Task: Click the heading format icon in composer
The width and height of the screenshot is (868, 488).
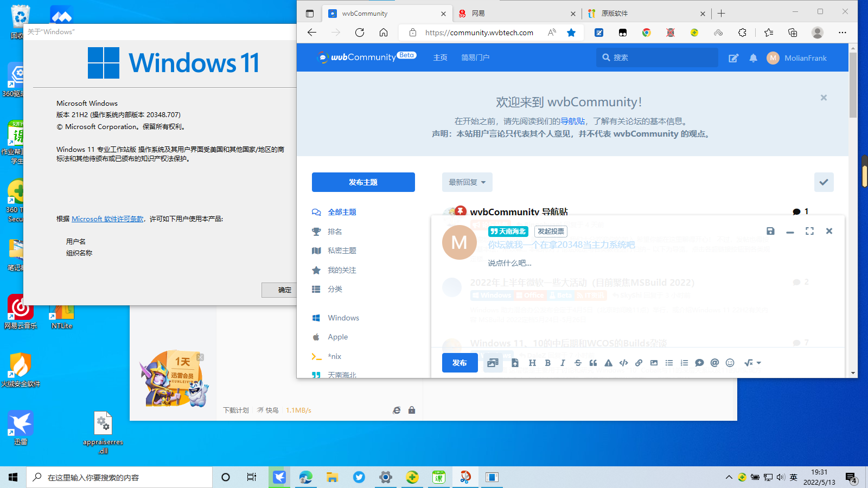Action: [532, 363]
